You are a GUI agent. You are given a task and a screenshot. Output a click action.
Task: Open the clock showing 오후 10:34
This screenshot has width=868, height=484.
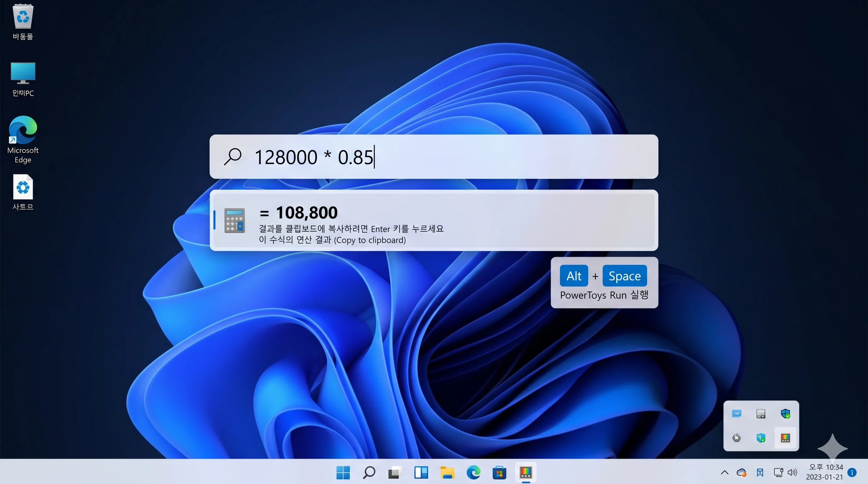point(824,472)
